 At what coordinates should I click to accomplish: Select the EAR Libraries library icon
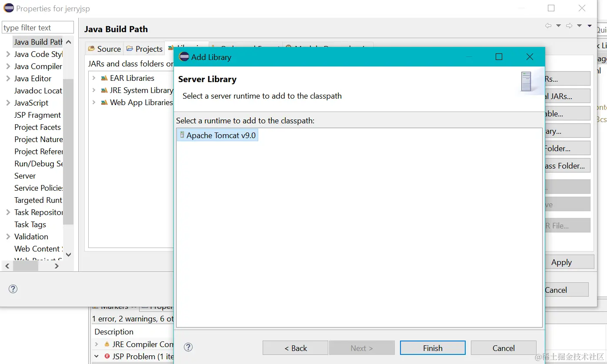104,78
